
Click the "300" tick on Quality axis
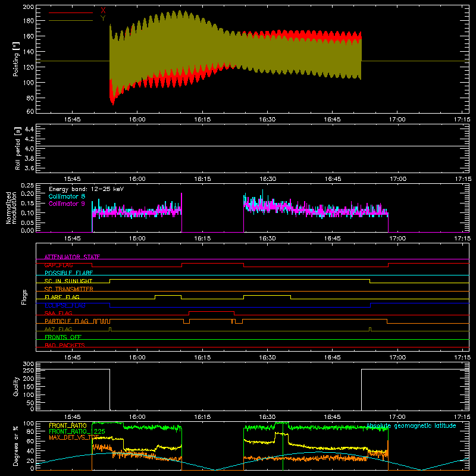[29, 364]
